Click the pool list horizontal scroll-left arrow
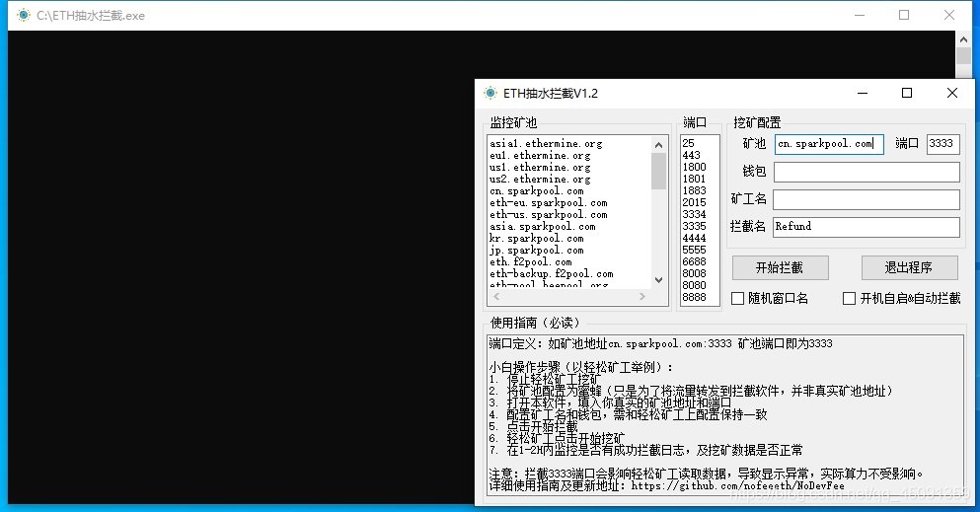Image resolution: width=980 pixels, height=512 pixels. (x=496, y=297)
